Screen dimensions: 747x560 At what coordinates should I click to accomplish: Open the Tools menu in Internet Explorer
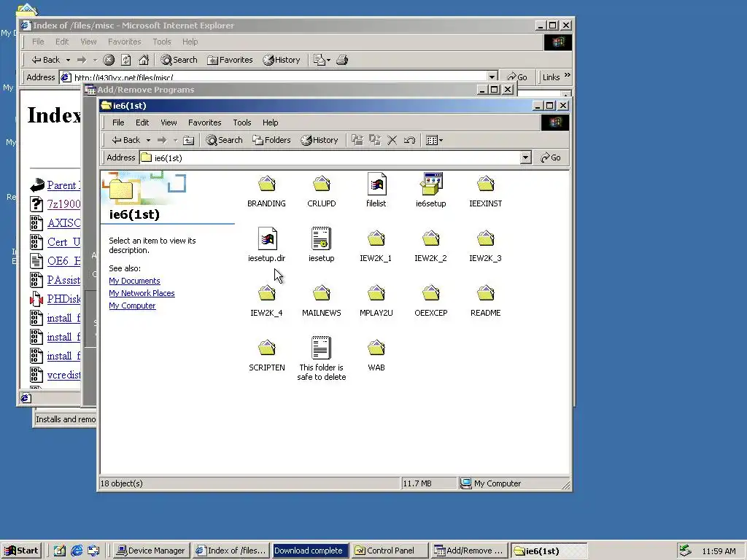pyautogui.click(x=161, y=42)
